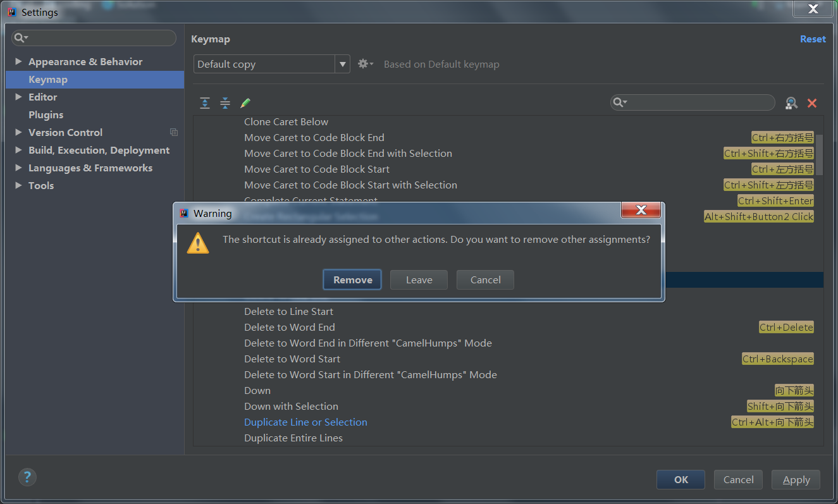
Task: Click Leave button in Warning dialog
Action: [419, 280]
